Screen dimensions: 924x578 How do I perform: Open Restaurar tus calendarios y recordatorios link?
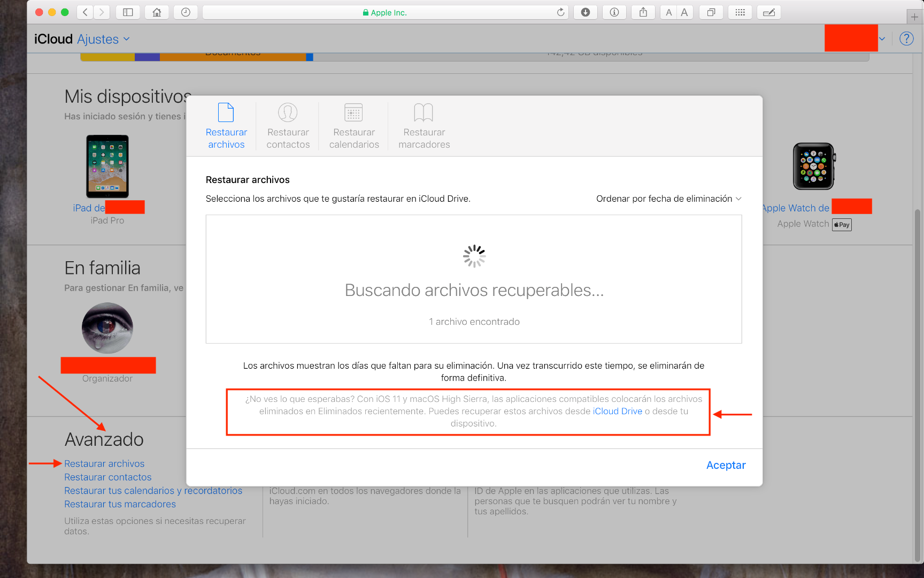click(x=153, y=491)
